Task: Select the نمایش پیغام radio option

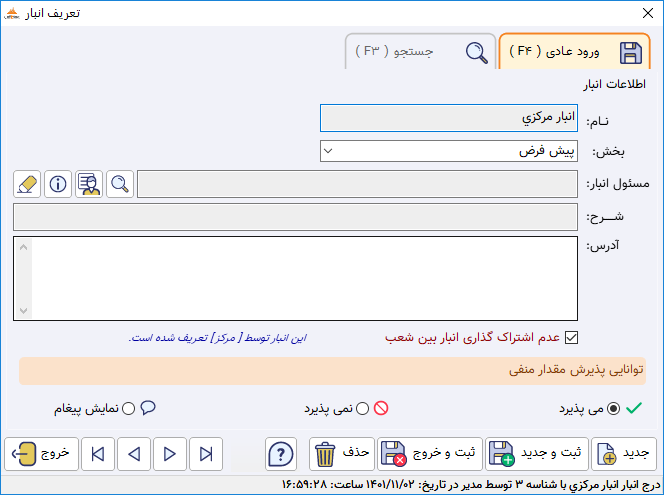Action: 128,409
